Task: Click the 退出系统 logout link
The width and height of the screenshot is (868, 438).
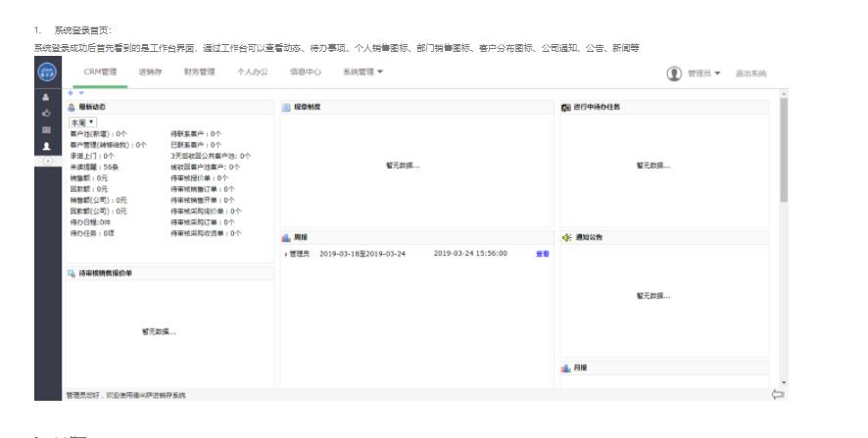Action: (751, 73)
